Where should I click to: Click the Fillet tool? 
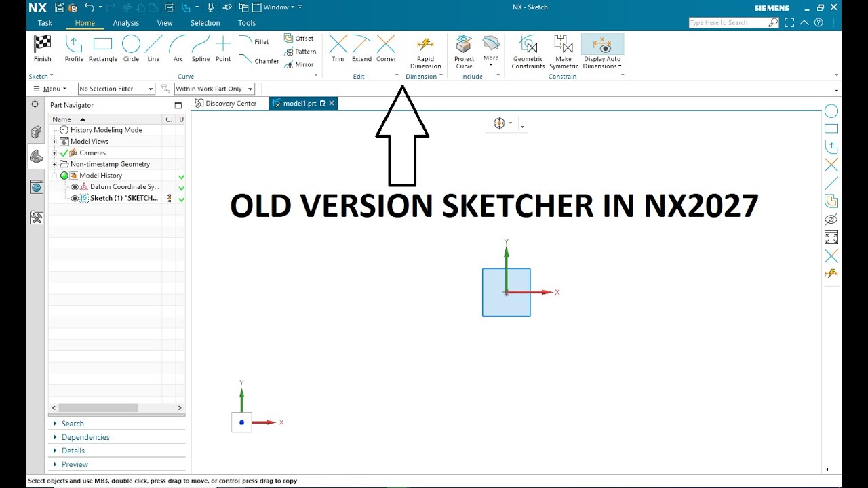pyautogui.click(x=254, y=42)
